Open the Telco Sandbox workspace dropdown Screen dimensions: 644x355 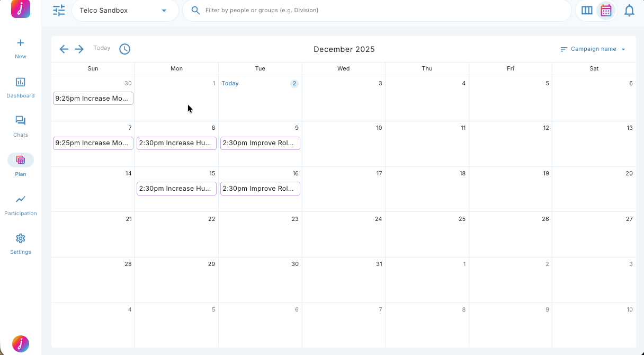click(125, 10)
